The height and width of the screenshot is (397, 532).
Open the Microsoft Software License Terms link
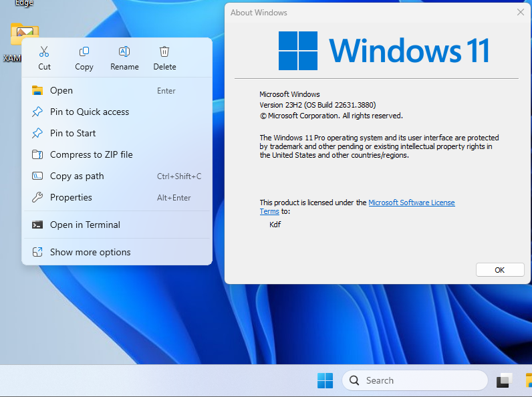(x=411, y=203)
